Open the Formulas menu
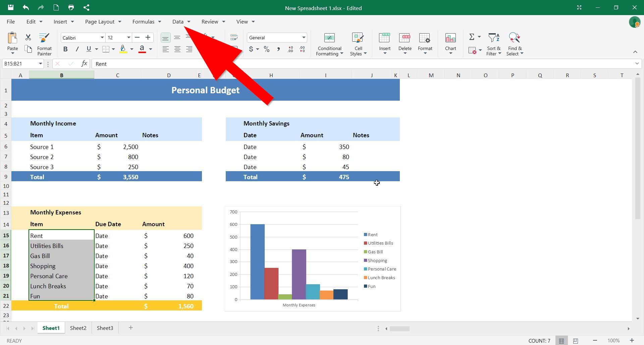644x345 pixels. (x=147, y=21)
